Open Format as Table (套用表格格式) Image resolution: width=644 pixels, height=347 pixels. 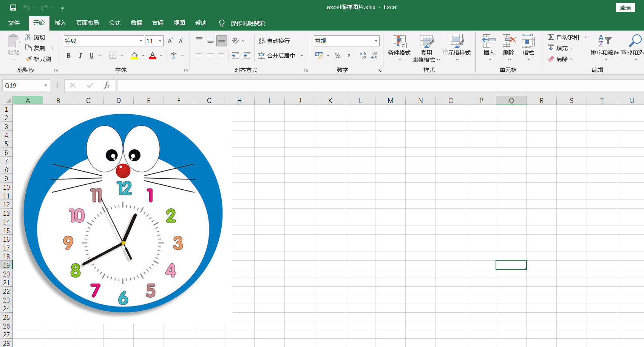[426, 48]
